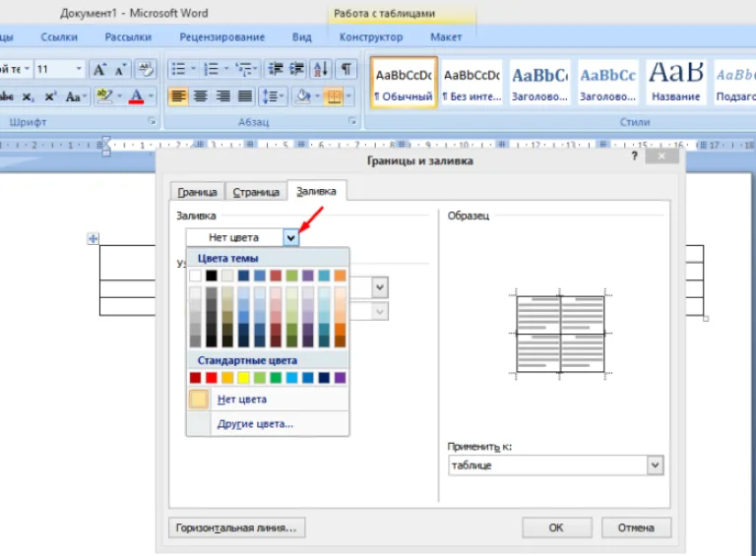The width and height of the screenshot is (756, 556).
Task: Pick the purple standard color swatch
Action: point(340,378)
